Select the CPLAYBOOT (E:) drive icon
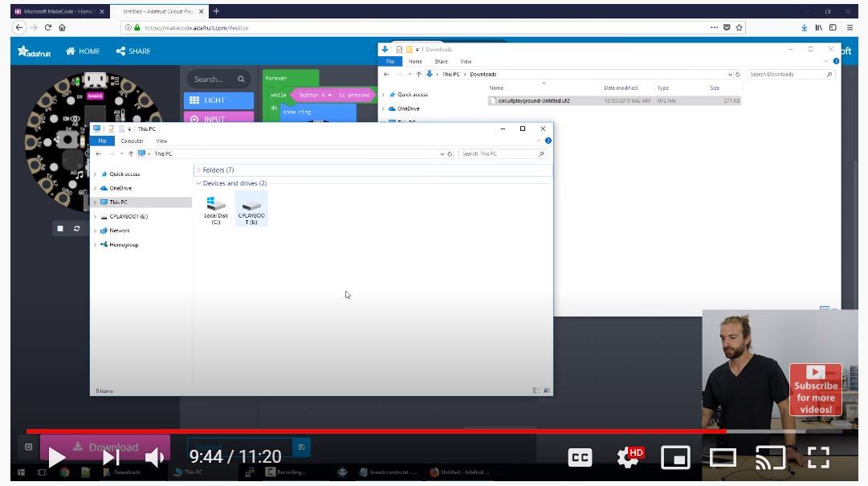868x486 pixels. 251,209
